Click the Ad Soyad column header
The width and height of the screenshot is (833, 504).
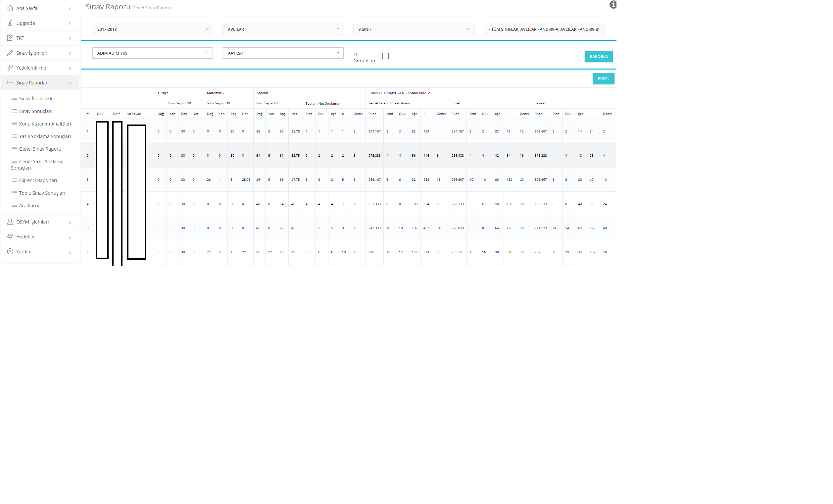coord(134,114)
